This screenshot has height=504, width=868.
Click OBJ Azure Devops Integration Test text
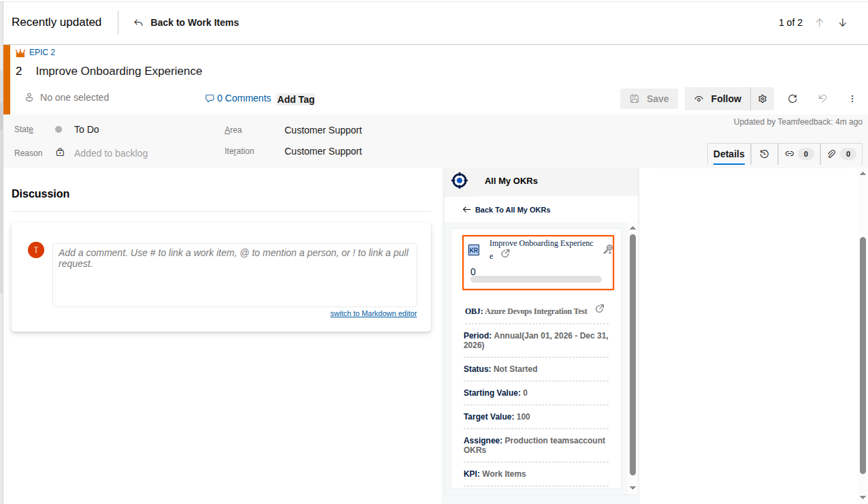tap(526, 311)
